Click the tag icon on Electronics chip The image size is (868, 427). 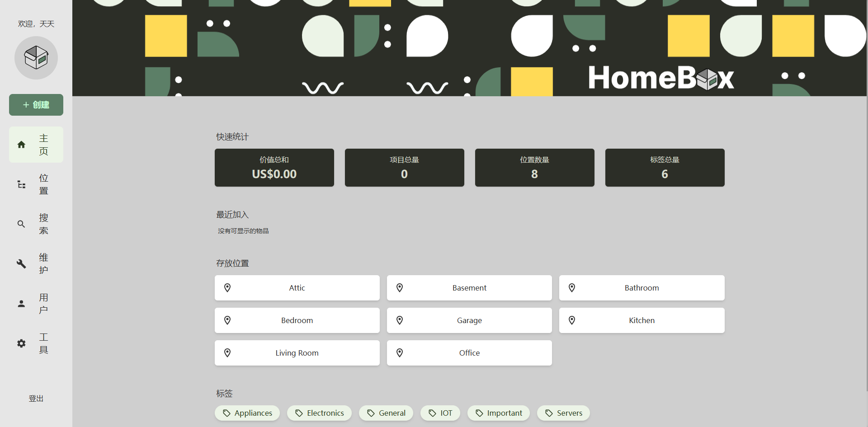[299, 413]
